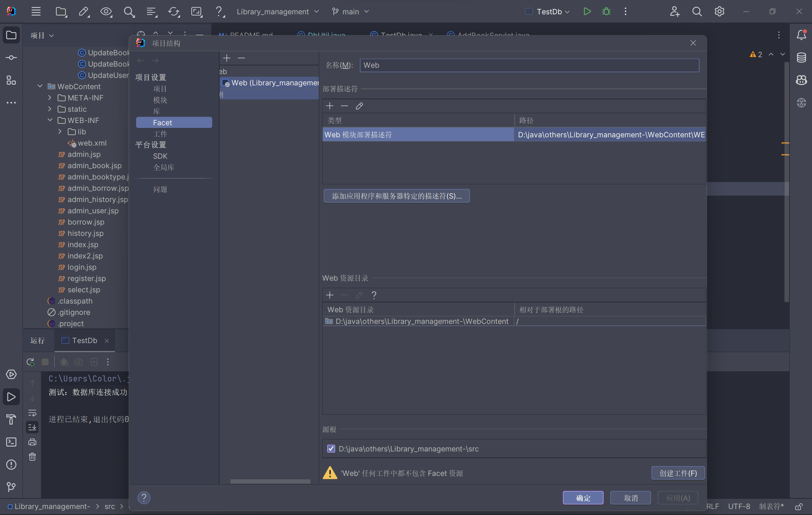Open the Database tool window icon
Screen dimensions: 812x515
[x=801, y=58]
